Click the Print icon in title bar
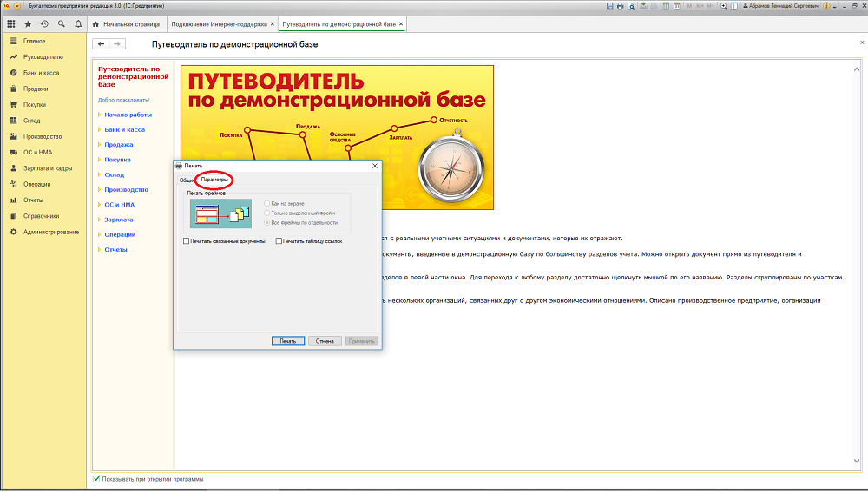Screen dimensions: 868x492 click(x=620, y=5)
